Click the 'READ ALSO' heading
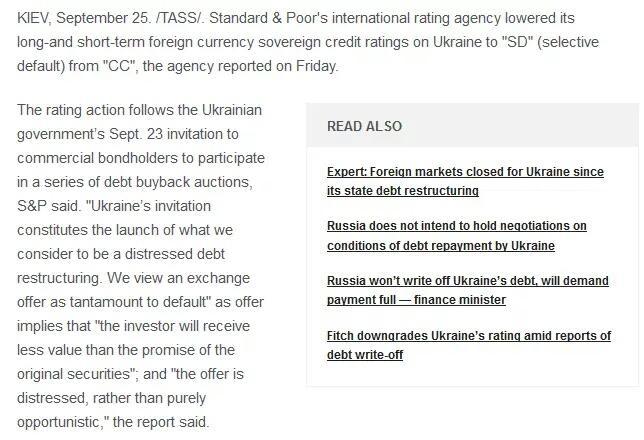Screen dimensions: 644x440 tap(364, 126)
